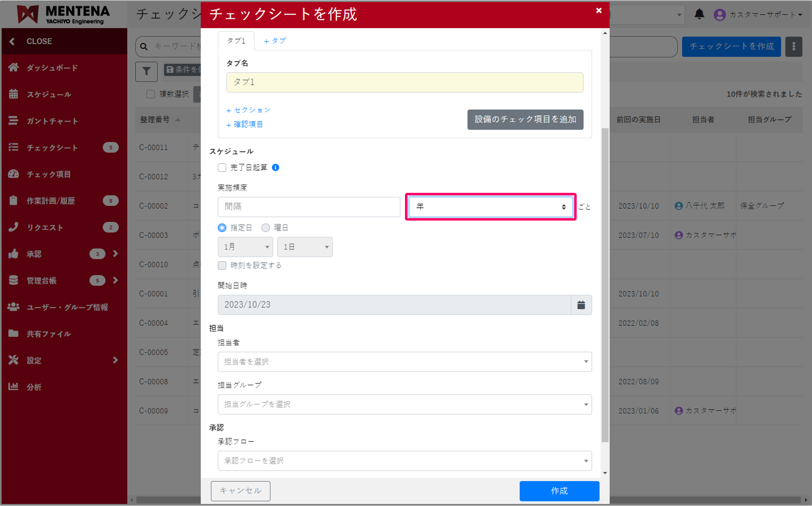This screenshot has width=812, height=506.
Task: Open the 年 frequency unit dropdown
Action: (x=490, y=207)
